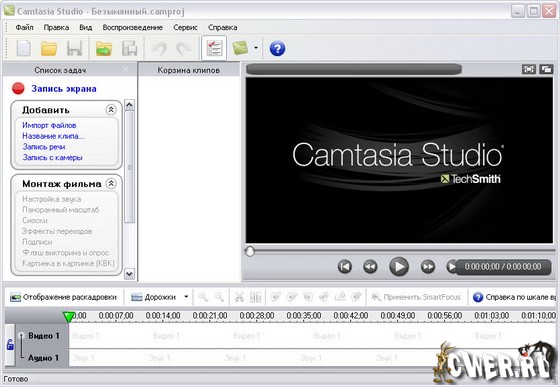Open the Сервис menu
The height and width of the screenshot is (387, 560).
click(185, 27)
